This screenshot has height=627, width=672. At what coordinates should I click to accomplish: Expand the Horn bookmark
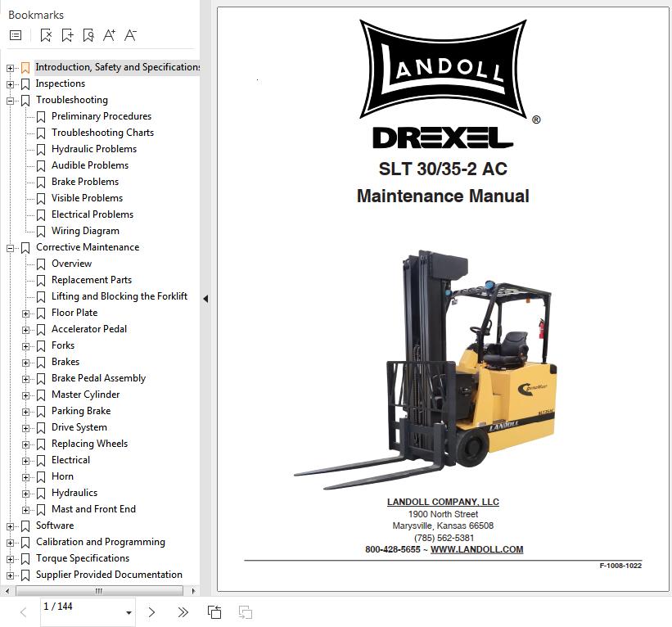pyautogui.click(x=25, y=477)
